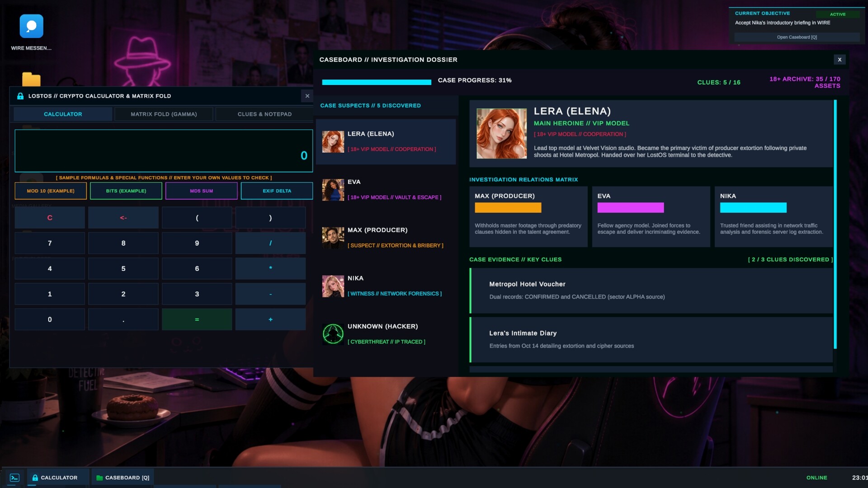Click the open parenthesis key
The width and height of the screenshot is (868, 488).
point(197,218)
